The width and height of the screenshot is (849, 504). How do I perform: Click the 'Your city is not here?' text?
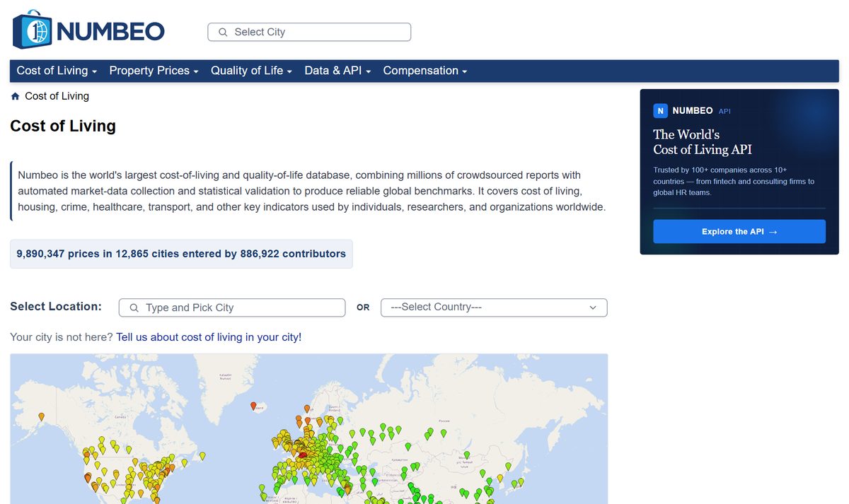click(62, 337)
